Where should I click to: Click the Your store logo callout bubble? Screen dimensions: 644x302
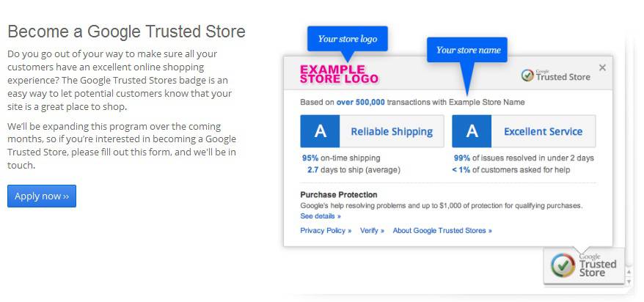[348, 39]
